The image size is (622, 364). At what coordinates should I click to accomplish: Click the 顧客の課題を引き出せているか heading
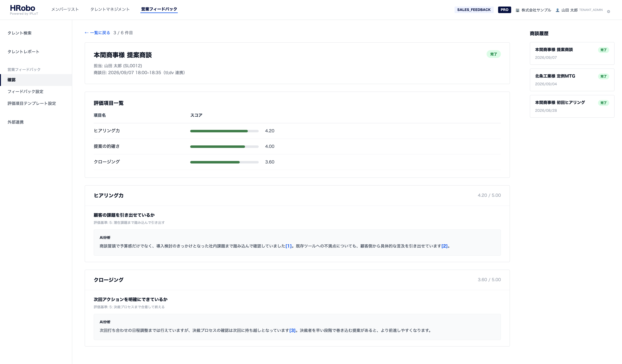[124, 215]
